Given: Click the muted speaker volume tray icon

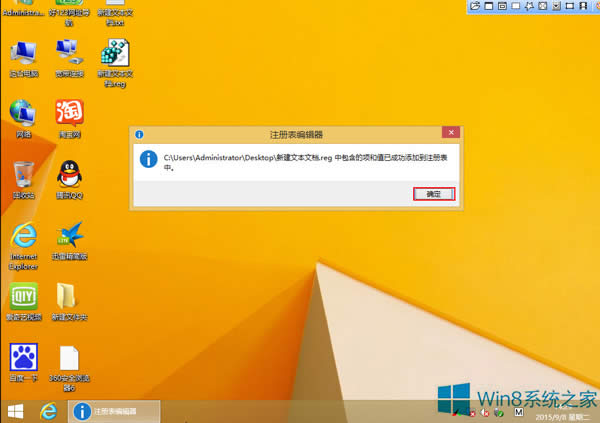Looking at the screenshot, I should click(x=484, y=413).
